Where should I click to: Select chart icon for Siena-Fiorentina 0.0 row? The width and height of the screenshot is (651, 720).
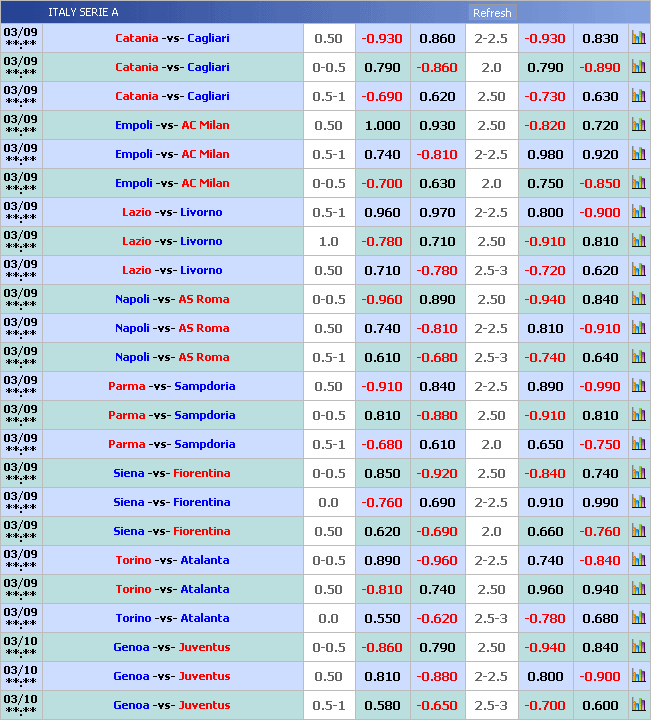coord(639,502)
